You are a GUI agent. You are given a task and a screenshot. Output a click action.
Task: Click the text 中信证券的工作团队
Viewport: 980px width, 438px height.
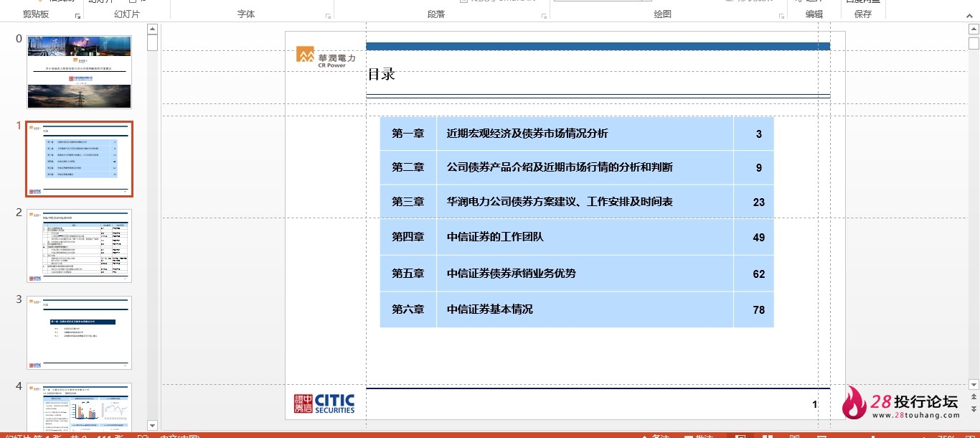495,237
